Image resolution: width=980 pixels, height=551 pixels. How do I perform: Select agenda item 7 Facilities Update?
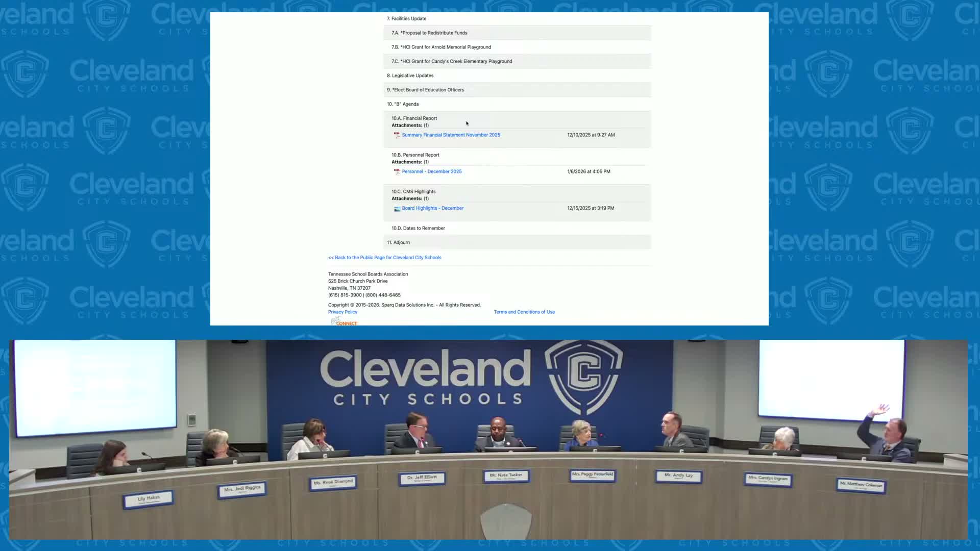pos(406,19)
